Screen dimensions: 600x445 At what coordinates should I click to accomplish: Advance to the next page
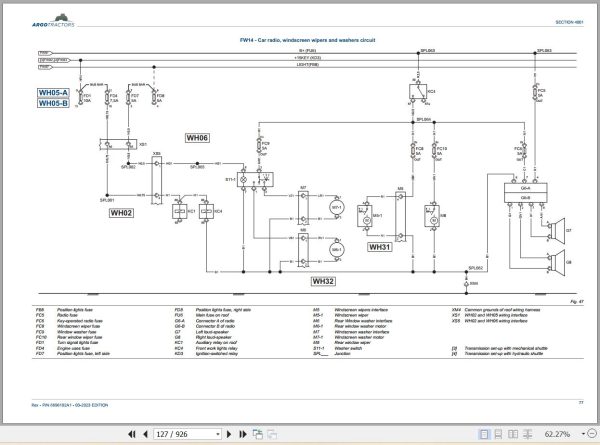(229, 434)
